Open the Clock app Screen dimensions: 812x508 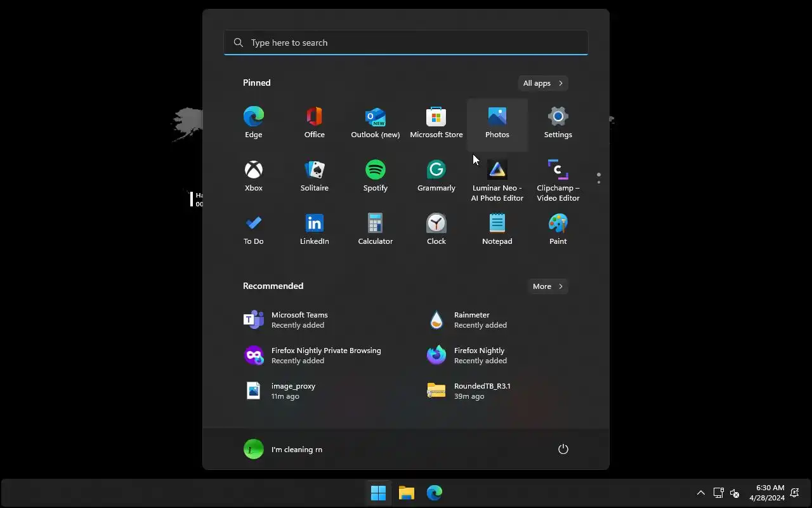(x=436, y=231)
